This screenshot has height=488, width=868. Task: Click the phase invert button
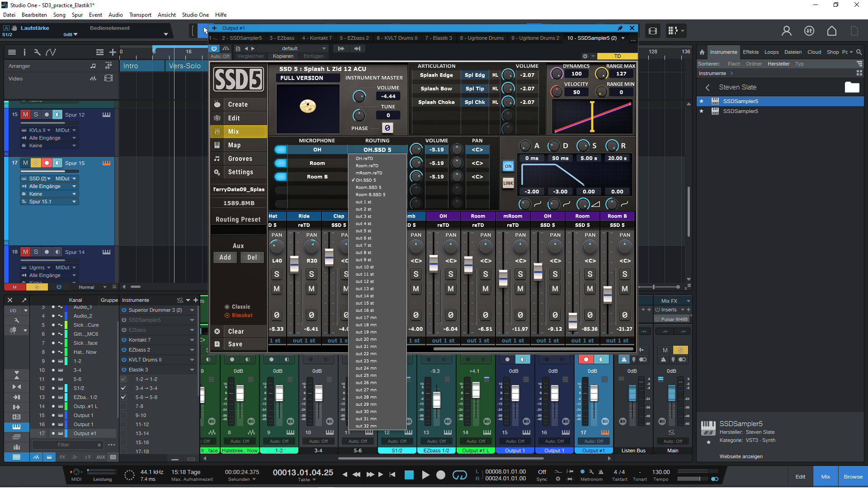pyautogui.click(x=387, y=128)
